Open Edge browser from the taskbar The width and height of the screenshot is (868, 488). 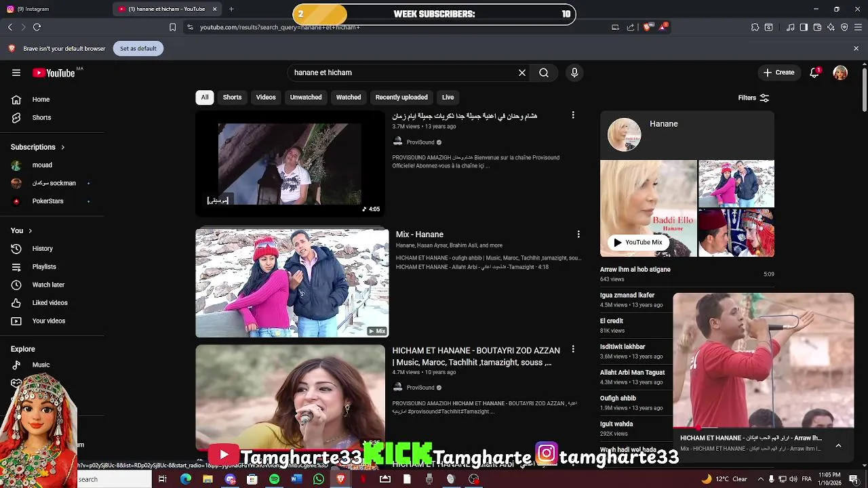pos(185,479)
